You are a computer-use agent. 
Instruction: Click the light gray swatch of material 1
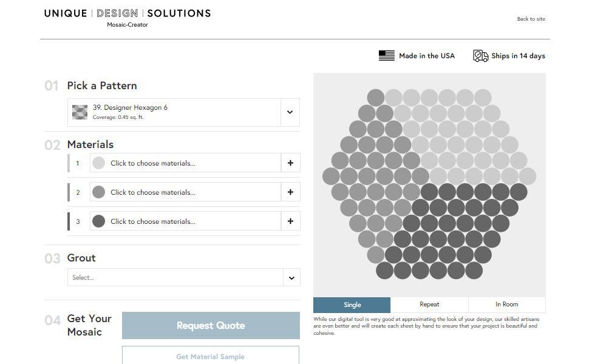[98, 163]
